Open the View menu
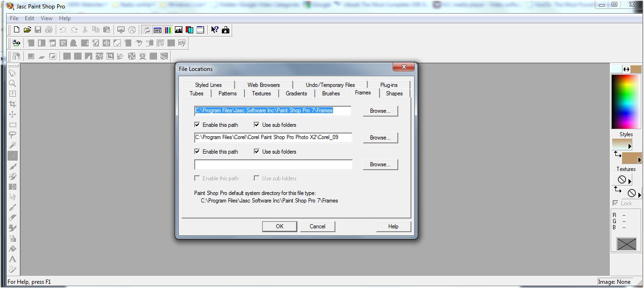The image size is (644, 288). pyautogui.click(x=46, y=18)
